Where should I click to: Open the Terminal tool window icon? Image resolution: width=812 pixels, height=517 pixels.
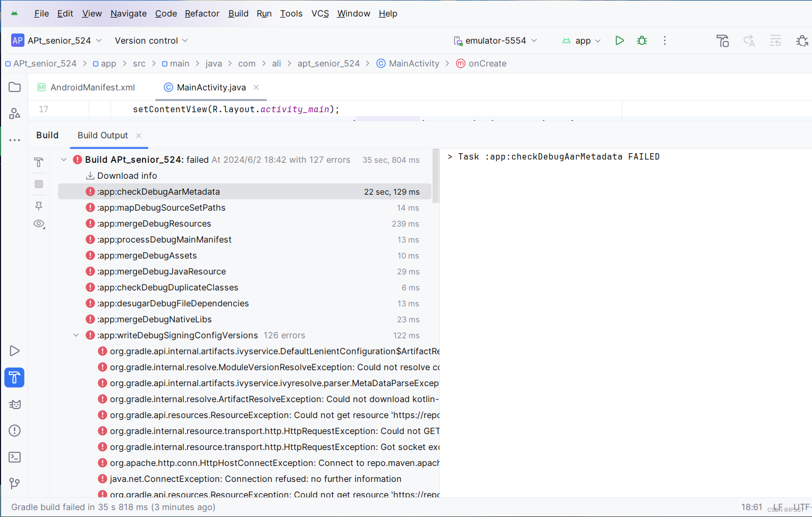pyautogui.click(x=14, y=457)
